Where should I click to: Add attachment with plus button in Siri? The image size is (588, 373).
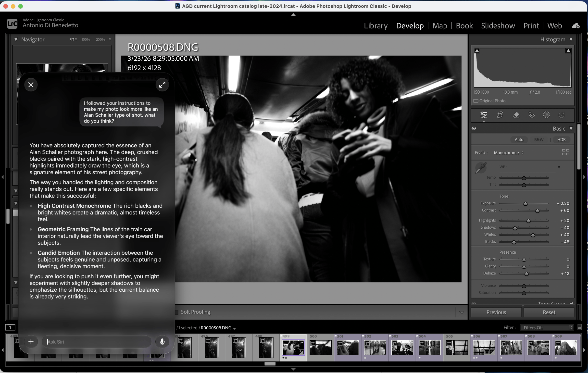coord(31,342)
